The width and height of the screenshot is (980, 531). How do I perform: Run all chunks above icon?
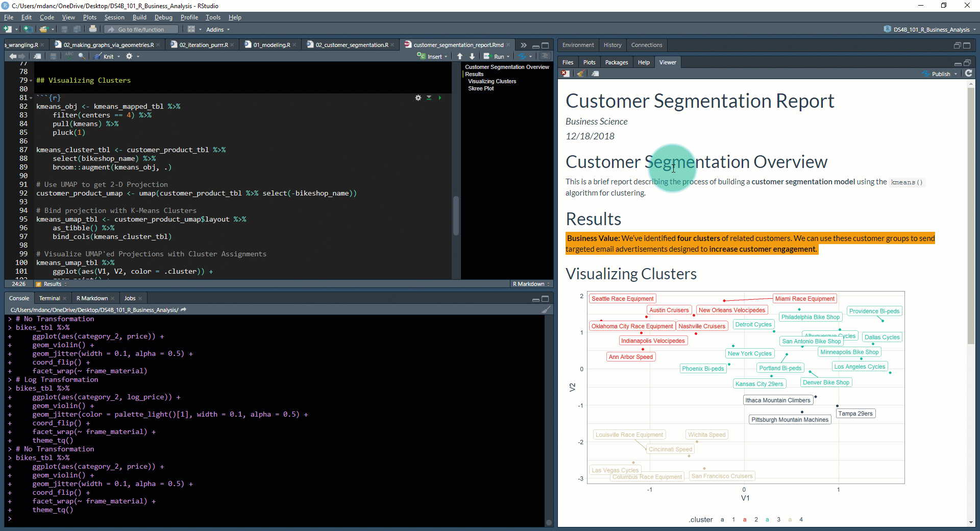tap(429, 98)
